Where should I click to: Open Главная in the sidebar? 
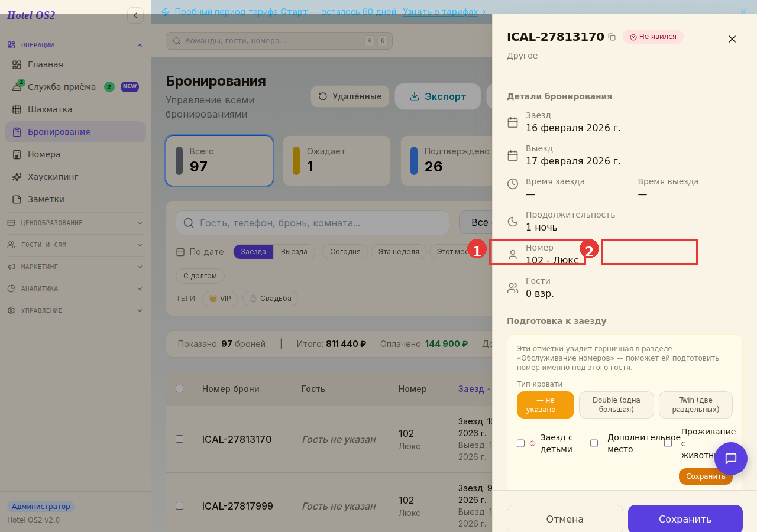point(75,64)
